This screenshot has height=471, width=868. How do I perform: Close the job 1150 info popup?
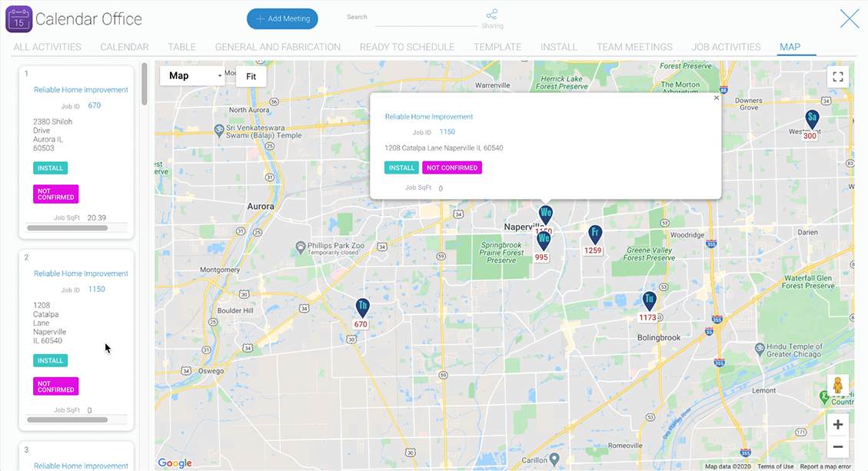click(717, 98)
